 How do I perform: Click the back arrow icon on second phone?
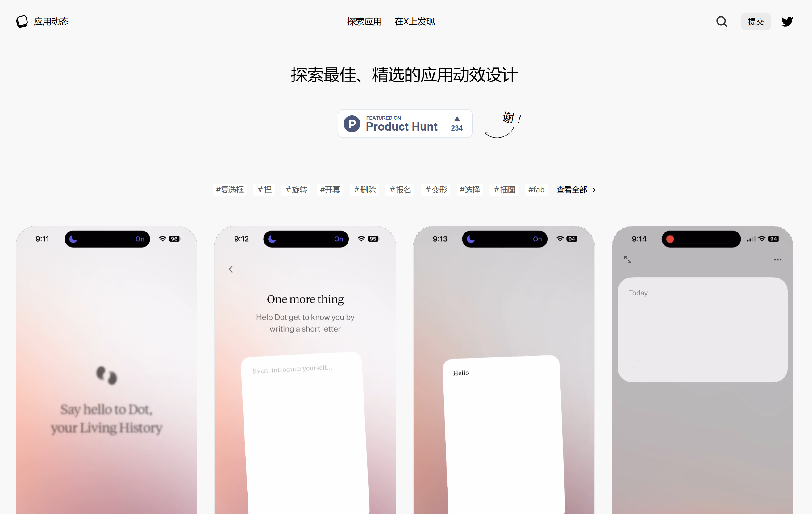231,269
